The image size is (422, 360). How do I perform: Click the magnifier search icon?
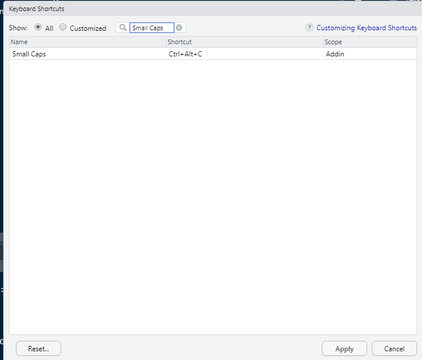point(123,28)
